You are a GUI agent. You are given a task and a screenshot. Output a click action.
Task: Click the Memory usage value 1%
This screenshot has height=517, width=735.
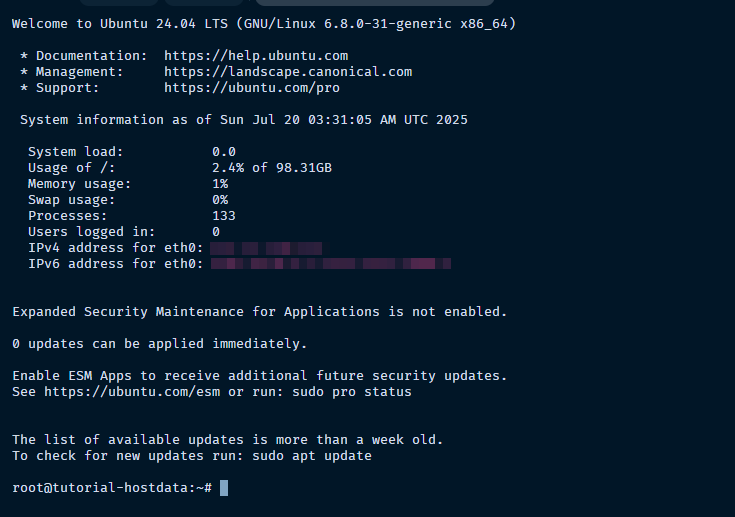point(220,184)
